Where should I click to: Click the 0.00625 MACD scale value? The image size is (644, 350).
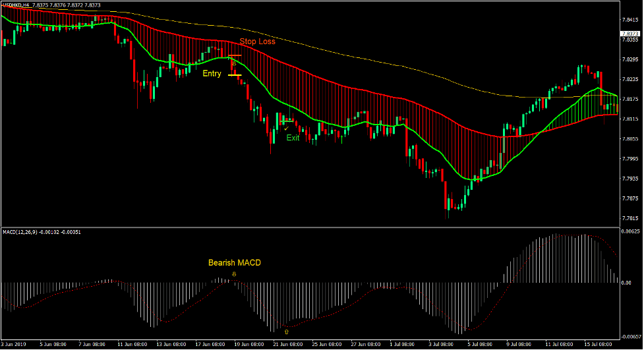click(631, 231)
